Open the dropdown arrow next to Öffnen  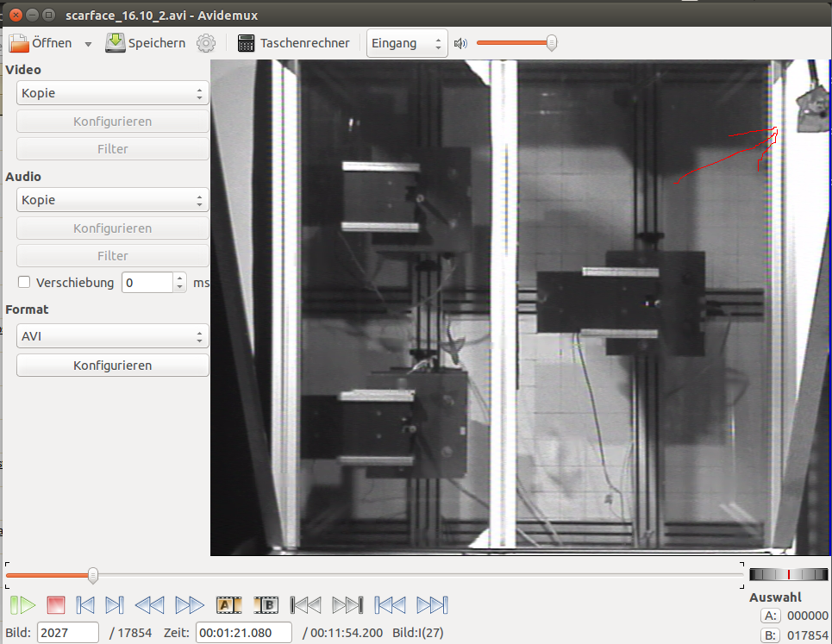click(x=88, y=44)
